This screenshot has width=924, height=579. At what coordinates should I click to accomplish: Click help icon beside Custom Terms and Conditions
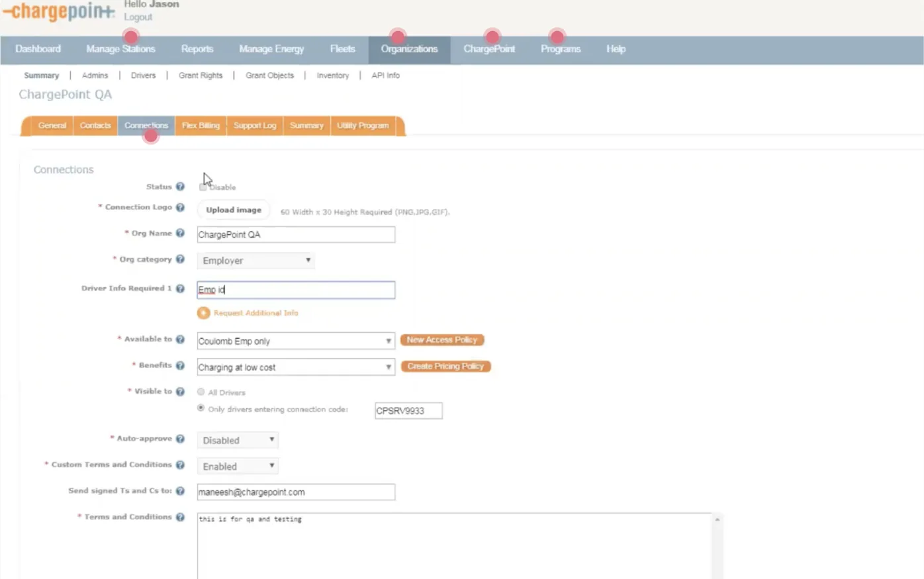coord(180,465)
